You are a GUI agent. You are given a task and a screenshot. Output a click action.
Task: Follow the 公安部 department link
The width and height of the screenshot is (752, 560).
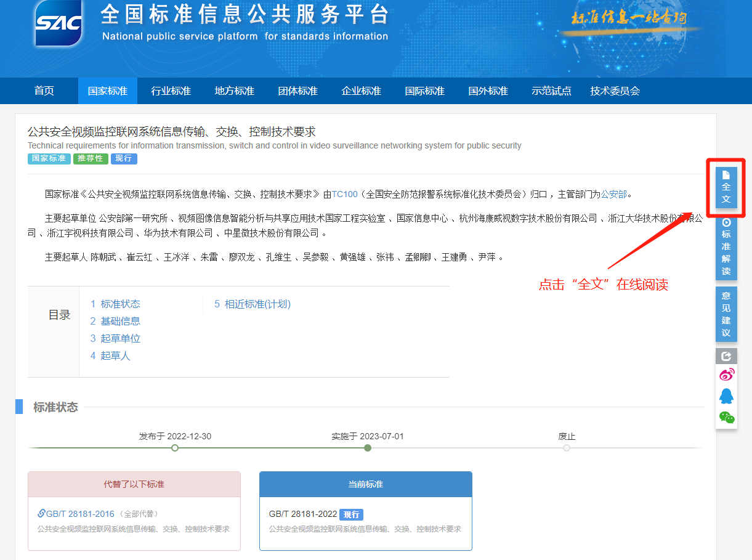613,194
